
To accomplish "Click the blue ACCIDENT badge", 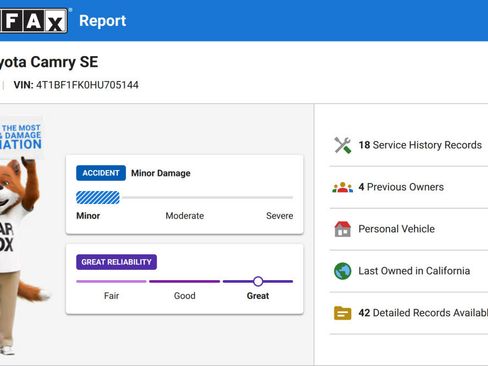I will coord(101,173).
